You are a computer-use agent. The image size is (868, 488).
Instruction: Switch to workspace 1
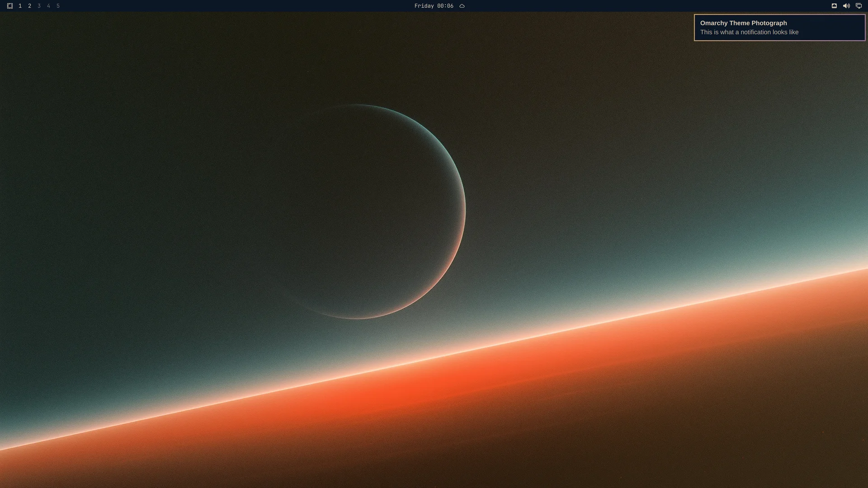point(20,6)
